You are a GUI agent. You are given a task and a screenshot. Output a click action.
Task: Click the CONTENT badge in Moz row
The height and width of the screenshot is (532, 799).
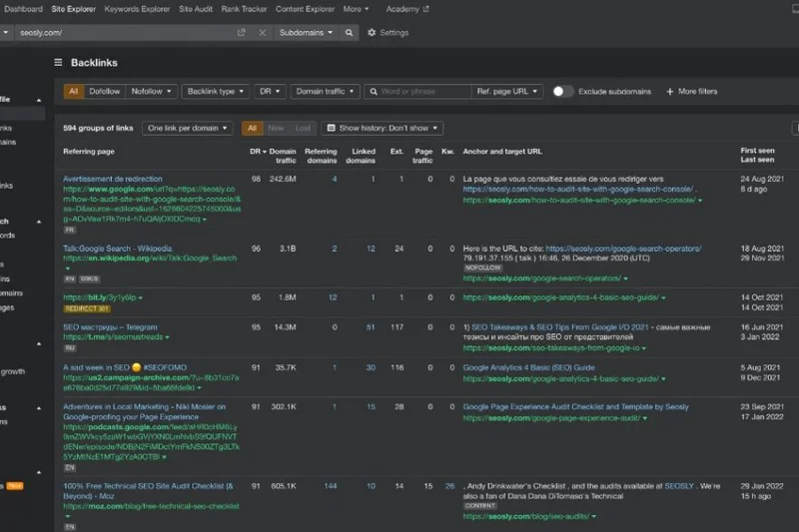(480, 505)
